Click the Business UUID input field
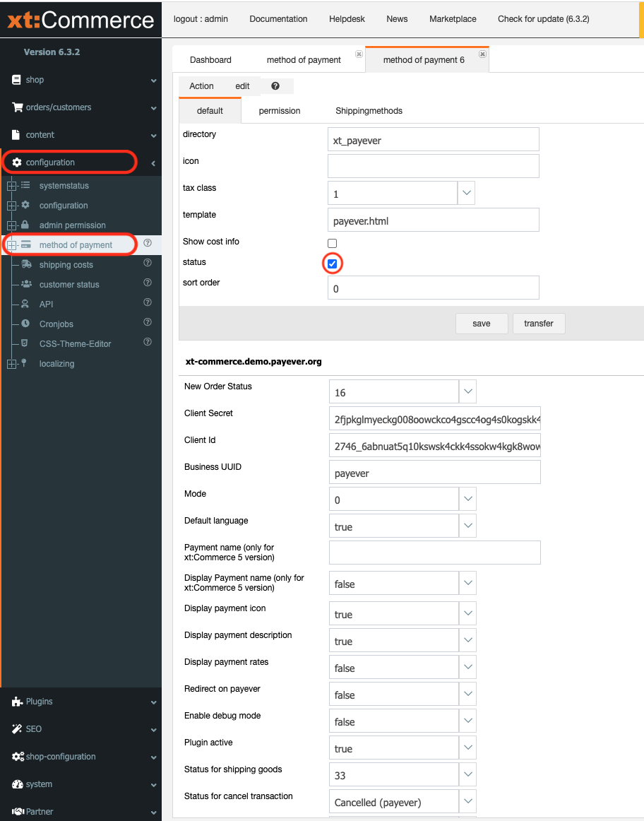This screenshot has height=821, width=644. pyautogui.click(x=435, y=472)
